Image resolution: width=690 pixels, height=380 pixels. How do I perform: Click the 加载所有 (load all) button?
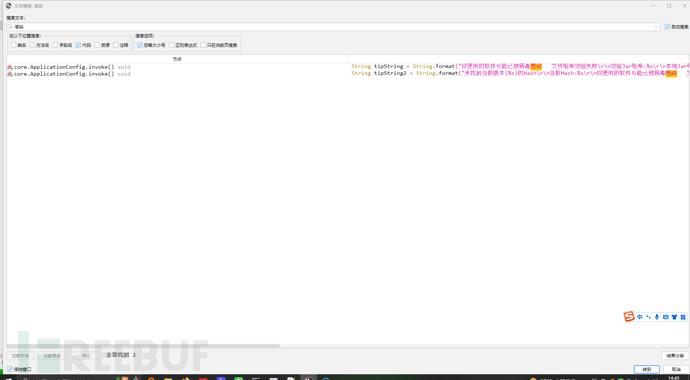[x=20, y=355]
